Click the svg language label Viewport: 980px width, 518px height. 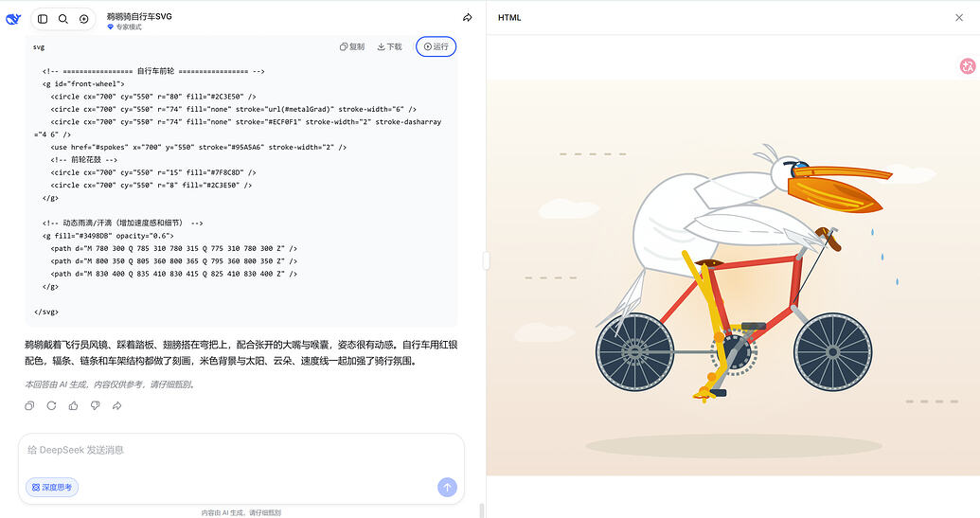coord(39,46)
